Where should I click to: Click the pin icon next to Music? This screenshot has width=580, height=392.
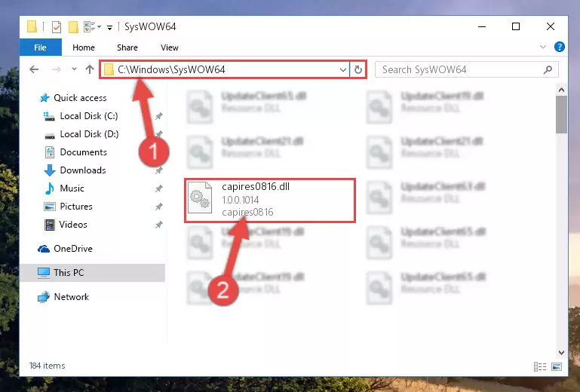158,188
